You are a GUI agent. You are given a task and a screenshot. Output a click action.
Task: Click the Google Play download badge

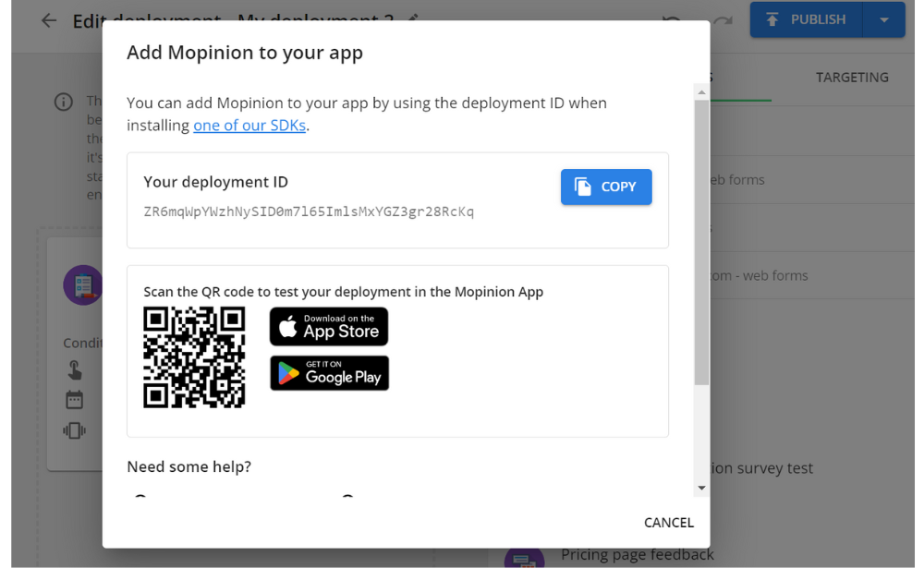click(329, 373)
